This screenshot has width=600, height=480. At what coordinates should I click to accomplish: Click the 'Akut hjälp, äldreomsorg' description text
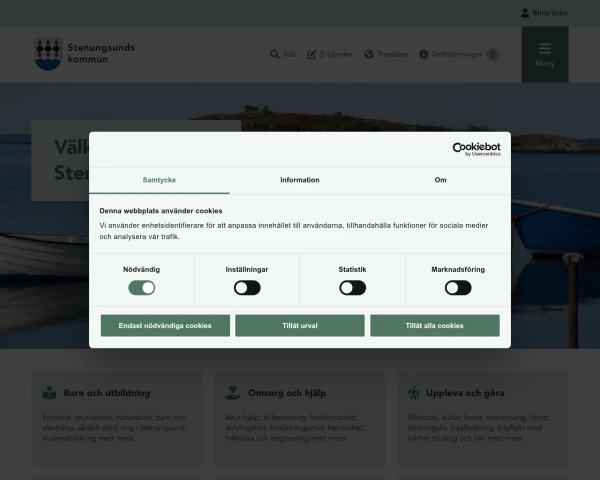pyautogui.click(x=295, y=428)
